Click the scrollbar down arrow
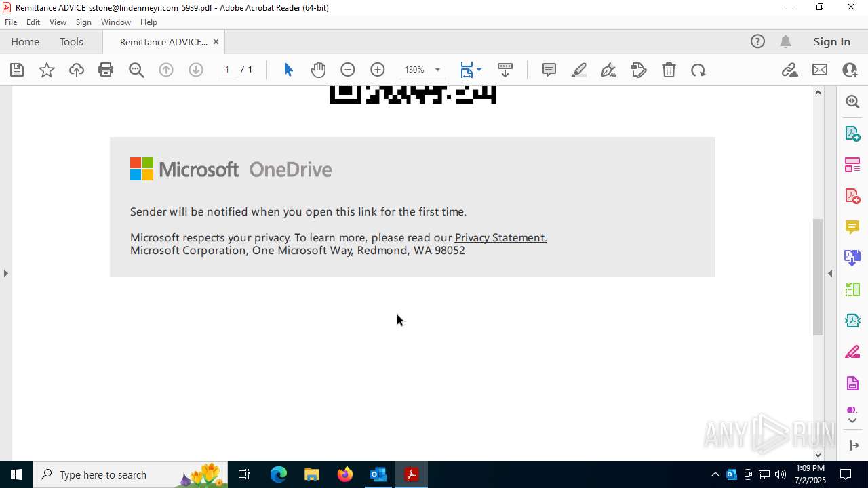 coord(818,455)
